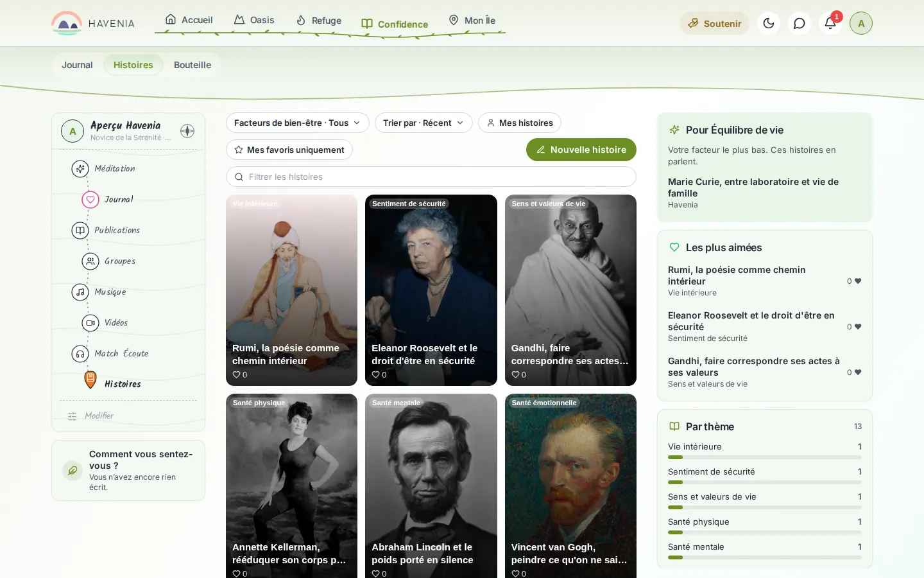Click the Histoires marker icon in sidebar
This screenshot has width=924, height=578.
pos(90,380)
